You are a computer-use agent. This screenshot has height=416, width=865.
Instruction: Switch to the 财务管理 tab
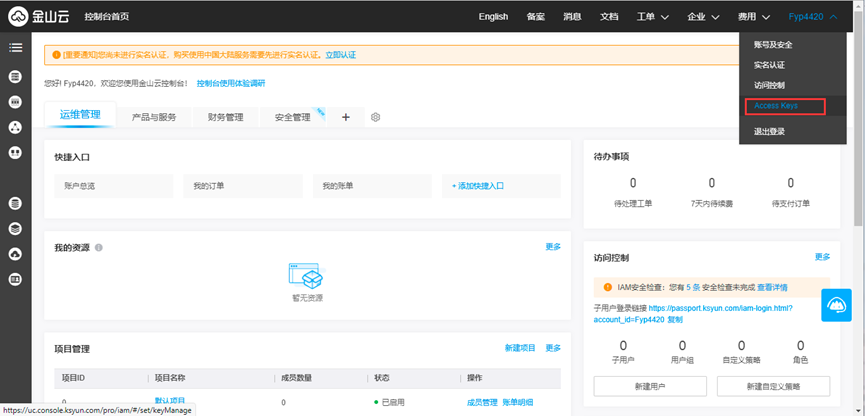click(x=225, y=117)
